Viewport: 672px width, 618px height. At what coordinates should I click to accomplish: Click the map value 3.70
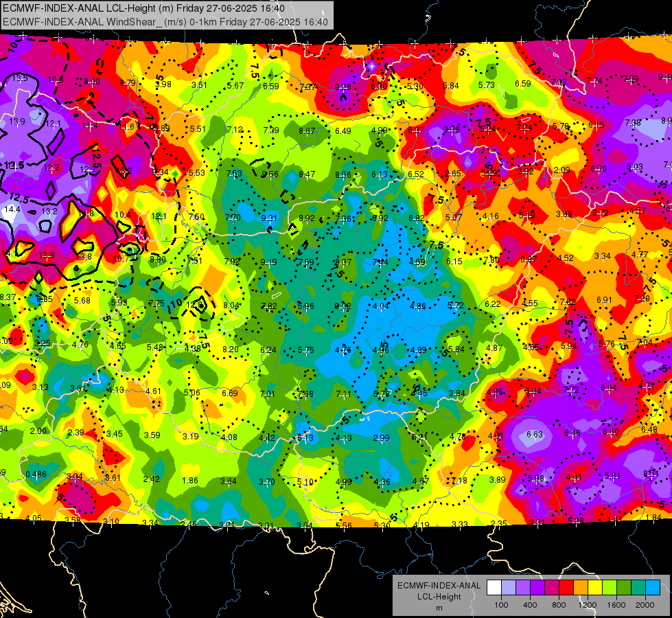266,481
